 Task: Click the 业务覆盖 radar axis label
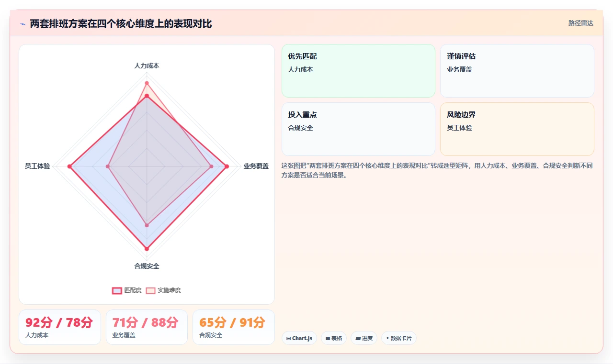pyautogui.click(x=256, y=166)
